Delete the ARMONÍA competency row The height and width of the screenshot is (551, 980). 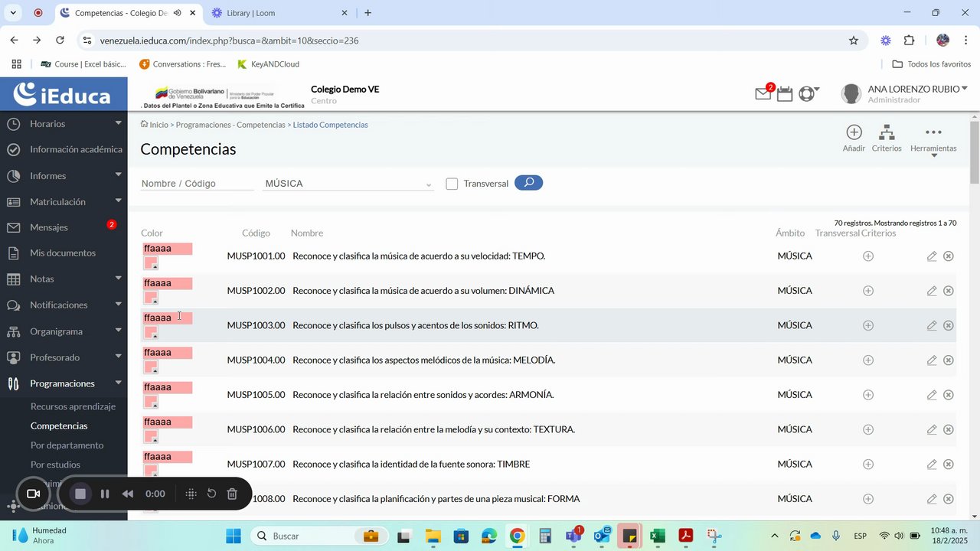pyautogui.click(x=949, y=395)
